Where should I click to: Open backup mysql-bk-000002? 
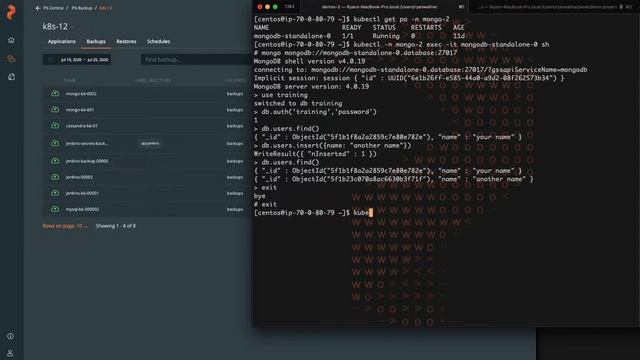pos(82,209)
